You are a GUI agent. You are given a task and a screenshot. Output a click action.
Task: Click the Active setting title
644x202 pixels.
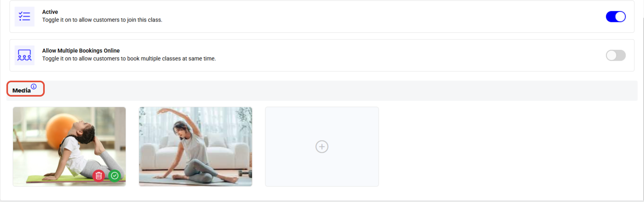tap(50, 12)
